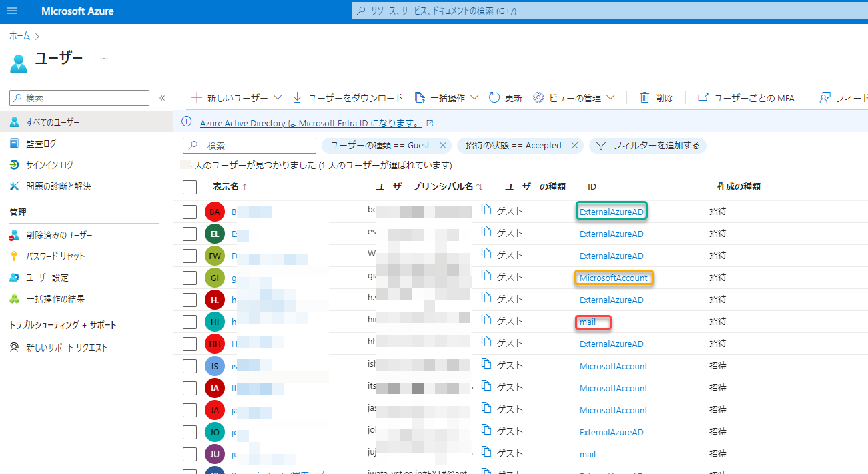
Task: Remove the ユーザーの種類 == Guest filter
Action: [443, 145]
